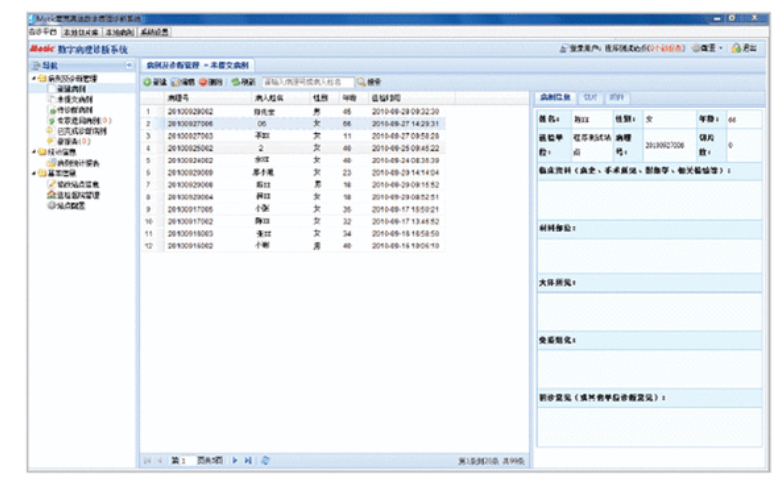776x485 pixels.
Task: Click the green arrows refresh toolbar icon
Action: pyautogui.click(x=236, y=82)
